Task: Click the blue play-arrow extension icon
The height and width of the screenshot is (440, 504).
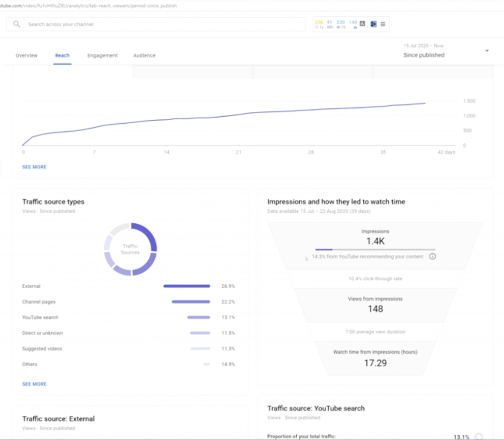Action: tap(373, 24)
